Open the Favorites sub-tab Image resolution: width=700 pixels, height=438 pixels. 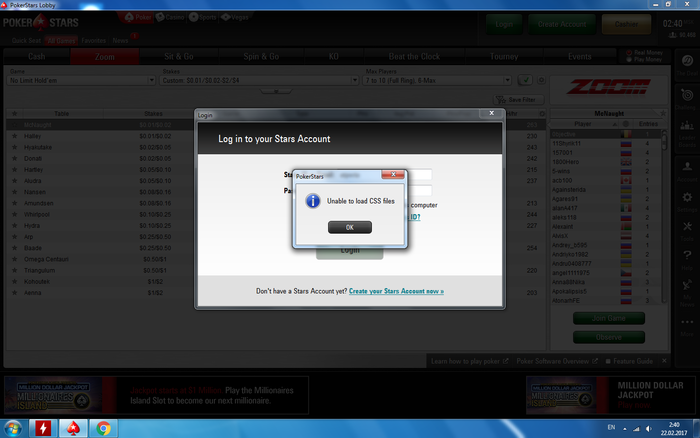coord(94,41)
